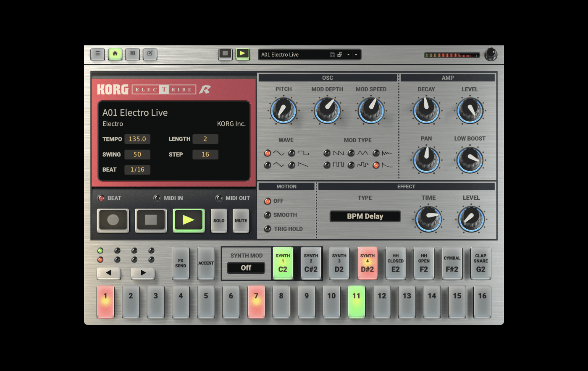Toggle step button 1
Image resolution: width=588 pixels, height=371 pixels.
105,302
